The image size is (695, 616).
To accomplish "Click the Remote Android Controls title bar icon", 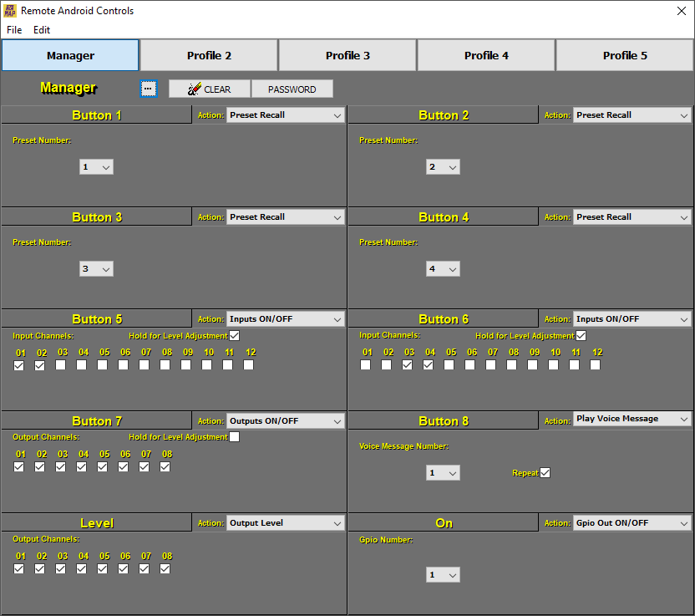I will point(12,11).
